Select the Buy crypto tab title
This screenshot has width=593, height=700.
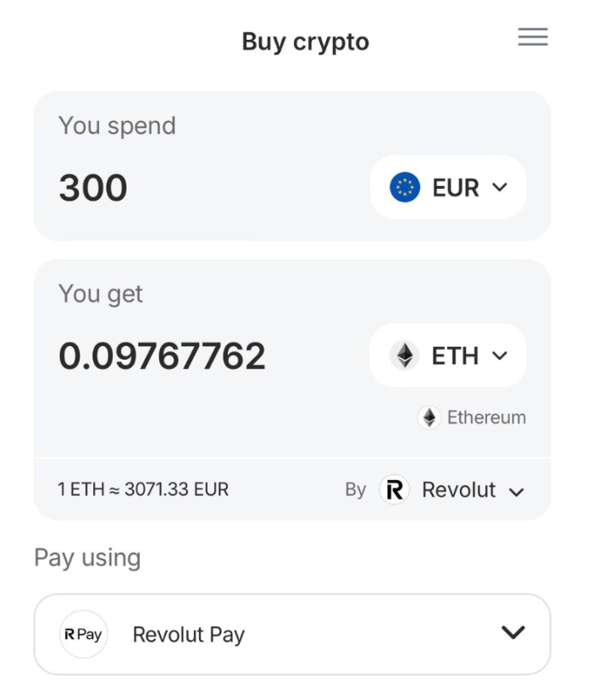tap(305, 41)
